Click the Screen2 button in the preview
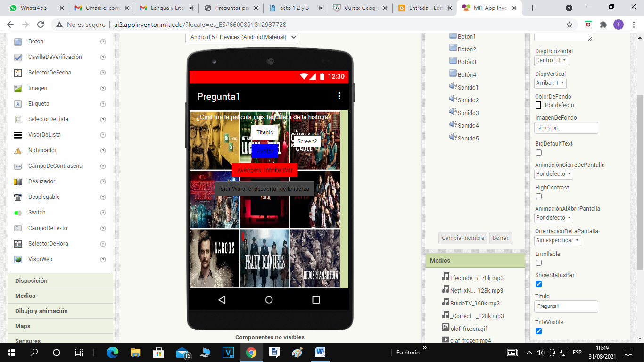The width and height of the screenshot is (644, 362). 307,141
